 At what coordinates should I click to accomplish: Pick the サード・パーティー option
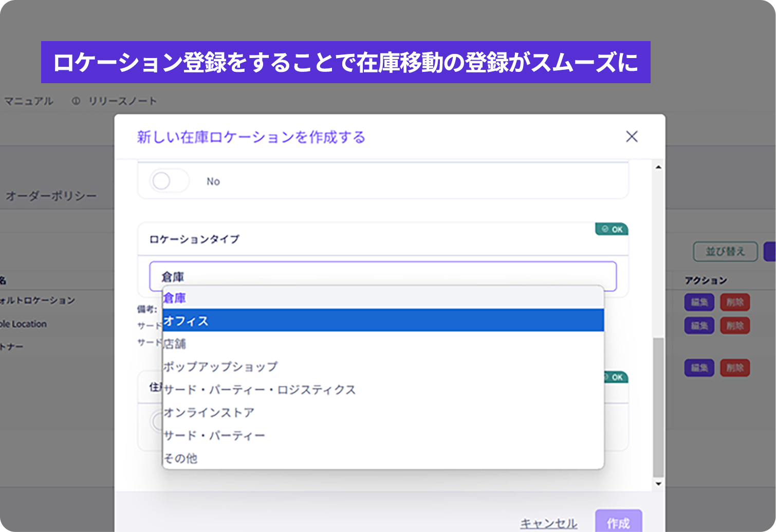pyautogui.click(x=383, y=435)
